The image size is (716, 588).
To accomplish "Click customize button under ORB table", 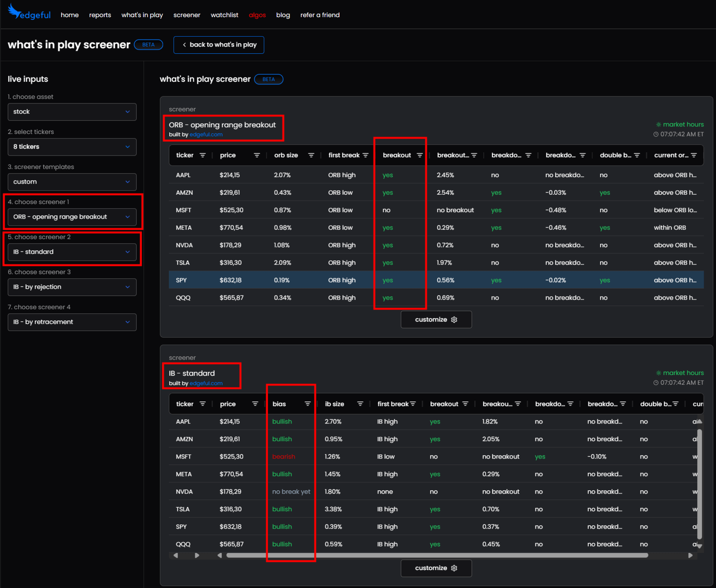I will tap(436, 319).
